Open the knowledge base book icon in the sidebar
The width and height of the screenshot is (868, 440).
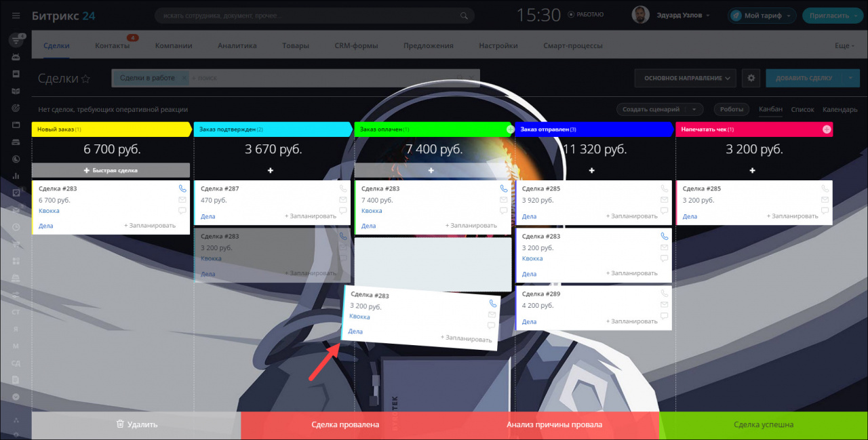click(16, 91)
